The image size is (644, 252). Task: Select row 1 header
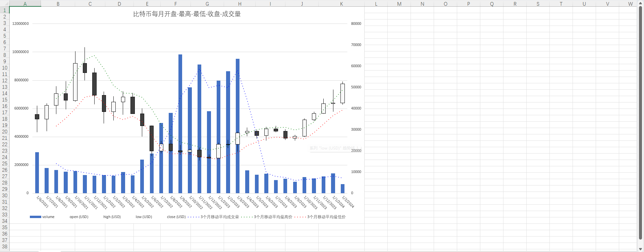5,10
